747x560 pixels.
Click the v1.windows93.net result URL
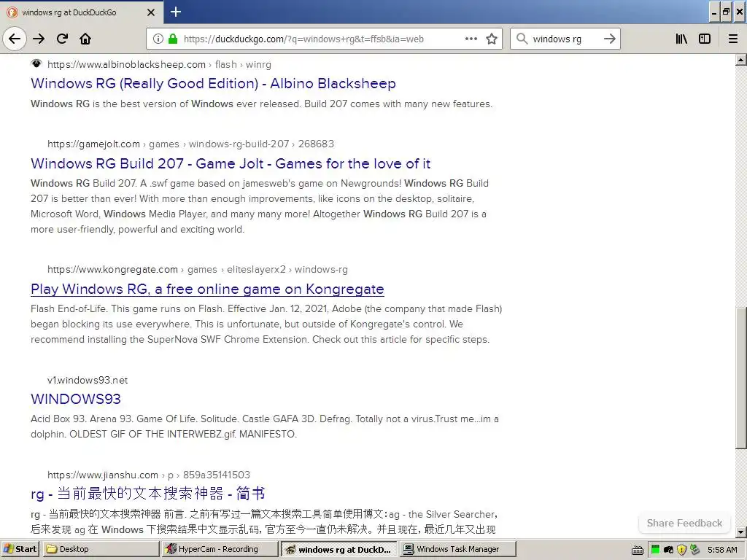click(x=88, y=380)
